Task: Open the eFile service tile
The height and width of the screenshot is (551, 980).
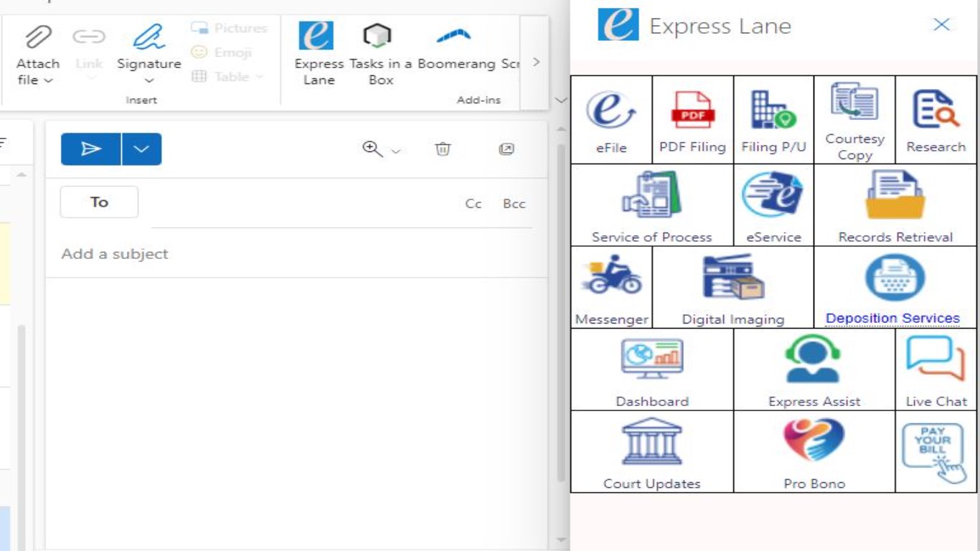Action: (611, 120)
